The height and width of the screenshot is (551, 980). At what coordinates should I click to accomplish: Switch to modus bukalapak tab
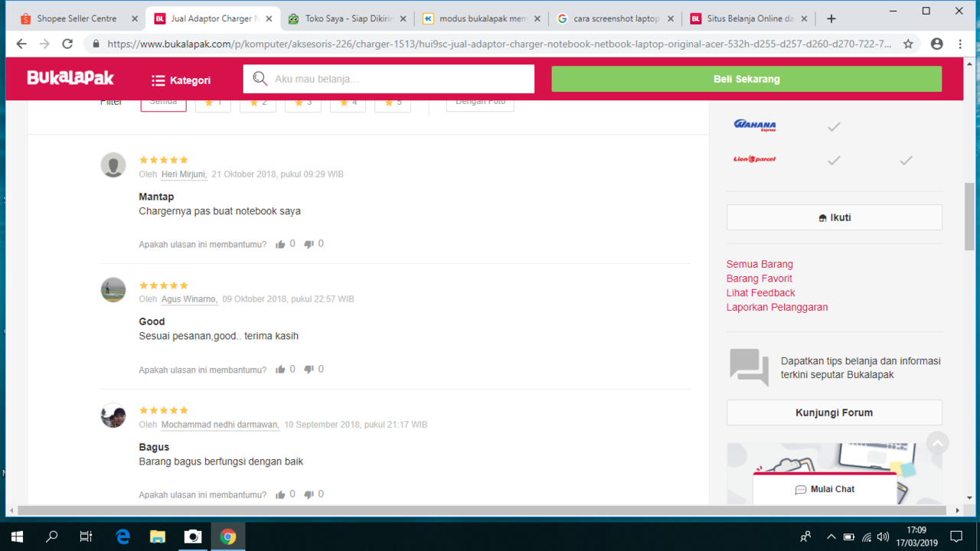[483, 18]
